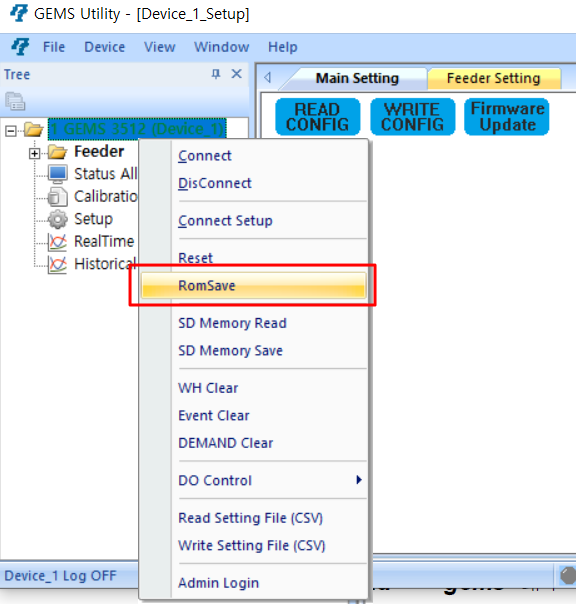The height and width of the screenshot is (604, 576).
Task: Choose WH Clear from the menu
Action: point(254,388)
